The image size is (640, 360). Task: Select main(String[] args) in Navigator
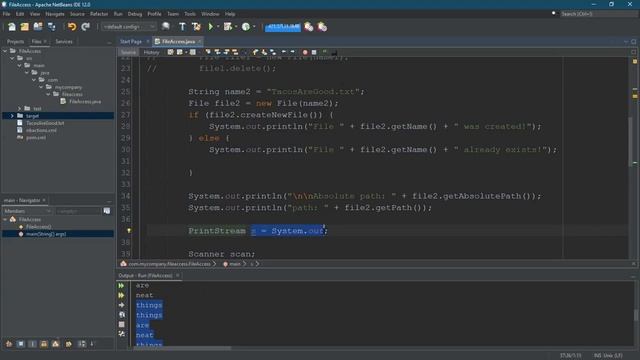point(46,234)
